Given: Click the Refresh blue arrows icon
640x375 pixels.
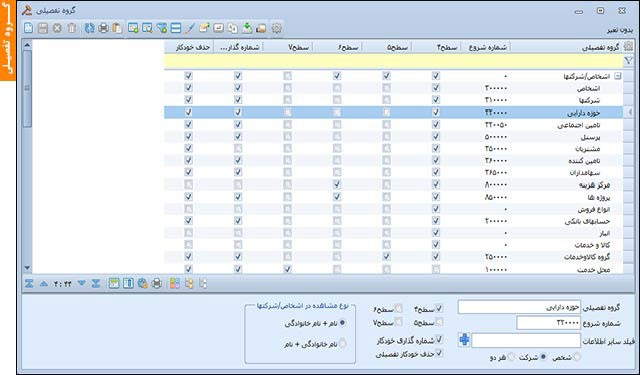Looking at the screenshot, I should coord(89,28).
